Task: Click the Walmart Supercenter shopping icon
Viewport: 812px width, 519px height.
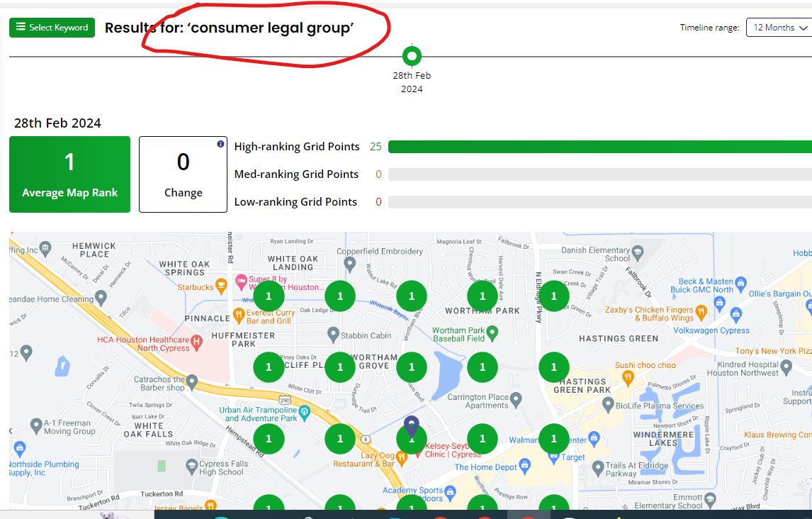Action: click(594, 439)
